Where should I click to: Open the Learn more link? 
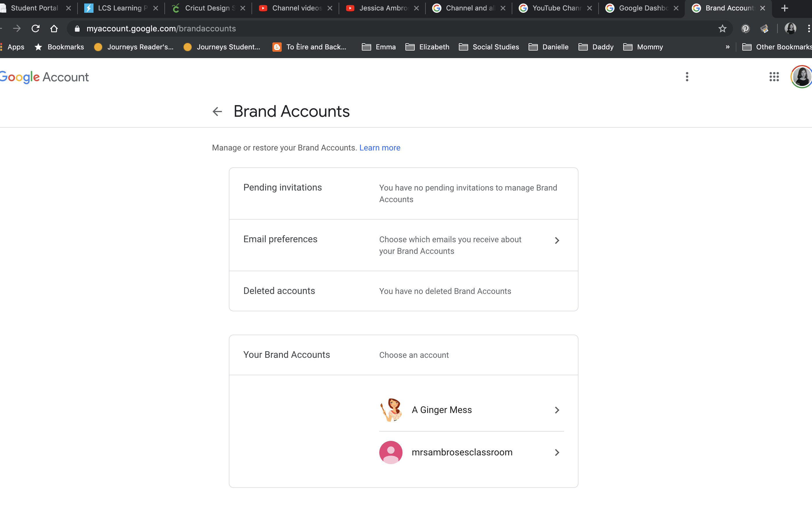point(380,148)
